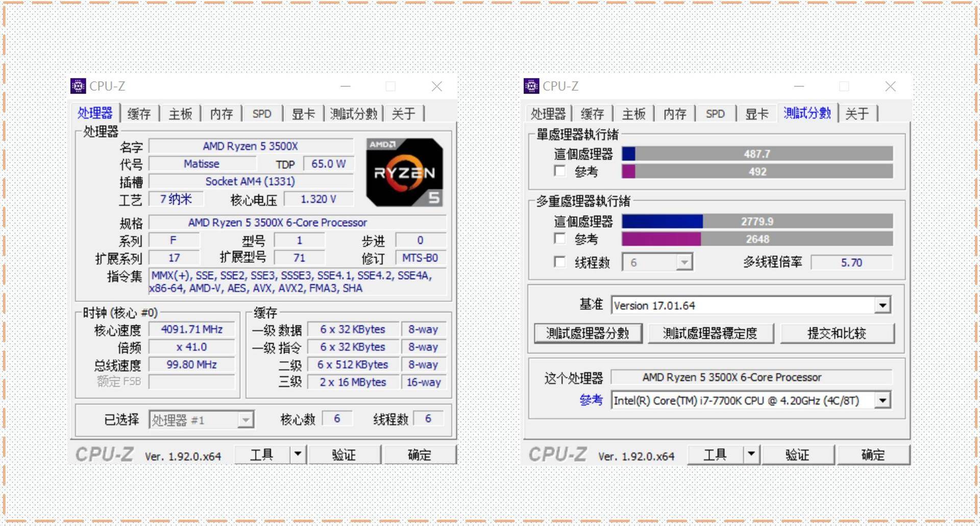Click the 插槽 value Socket AM4 (1331)
The image size is (980, 526).
pyautogui.click(x=251, y=182)
